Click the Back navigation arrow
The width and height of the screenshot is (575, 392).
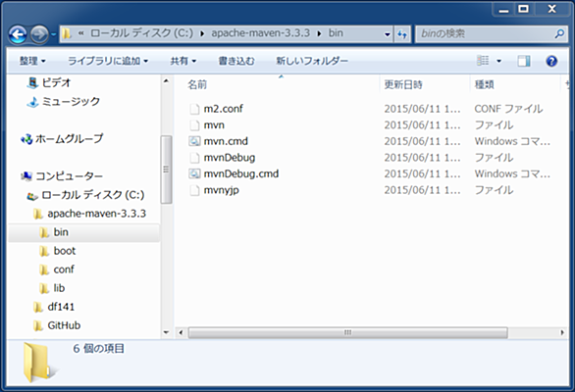coord(18,34)
